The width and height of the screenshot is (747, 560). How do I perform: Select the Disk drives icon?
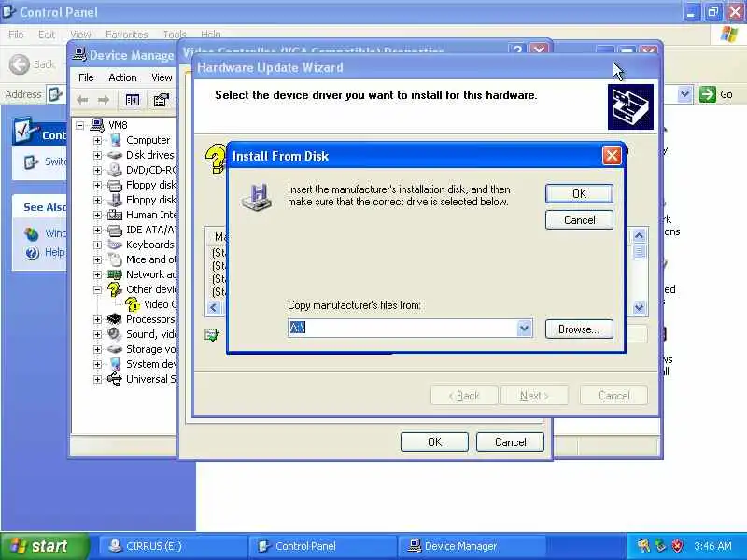tap(115, 155)
